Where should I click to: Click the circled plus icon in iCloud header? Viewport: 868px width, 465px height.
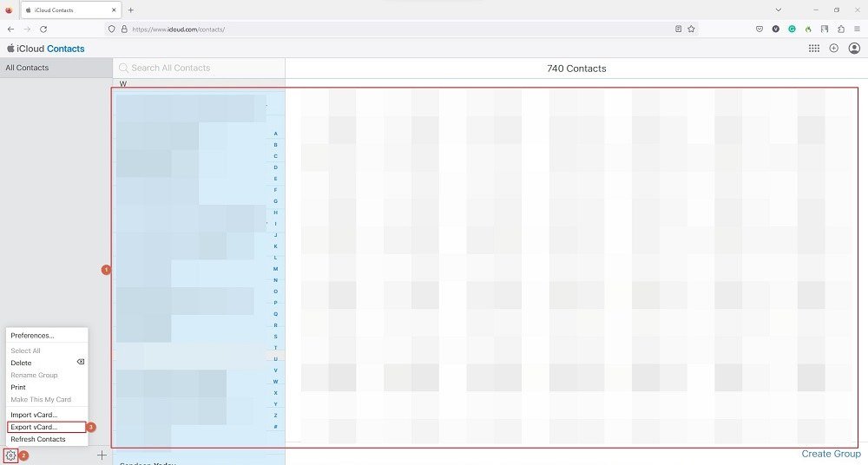(833, 49)
